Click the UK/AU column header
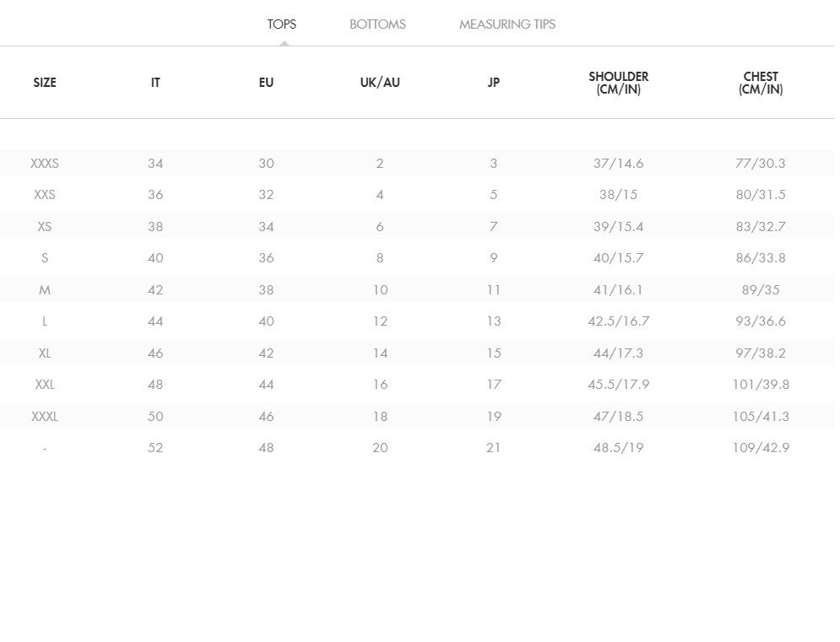Viewport: 840px width, 642px height. (380, 83)
